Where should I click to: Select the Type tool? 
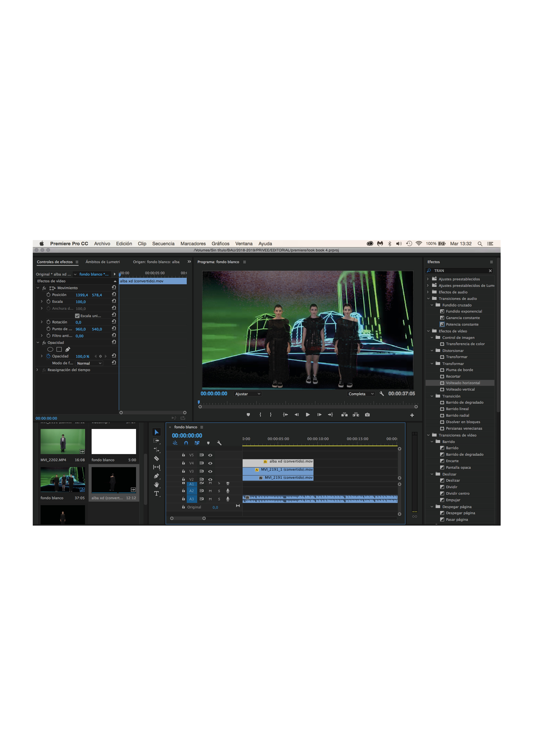pos(156,493)
